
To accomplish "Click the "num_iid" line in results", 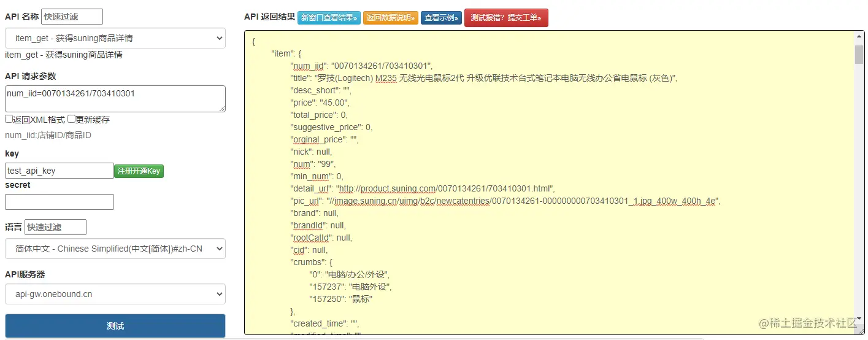I will [x=362, y=66].
